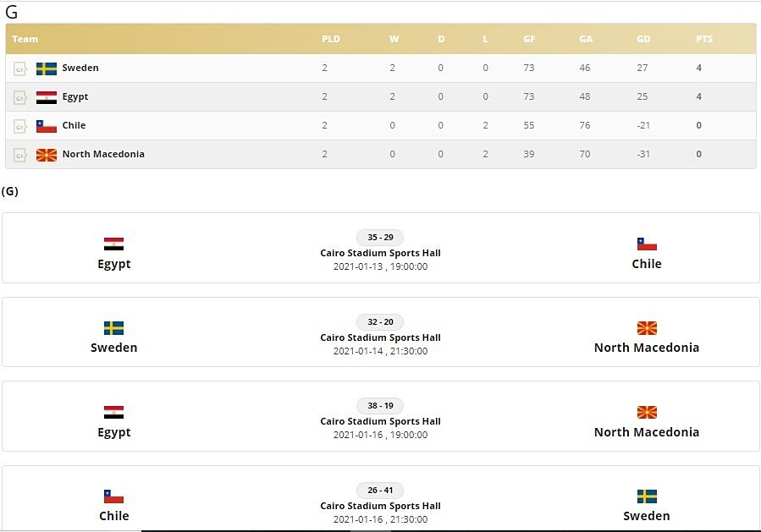Open the 32 - 20 score badge
The width and height of the screenshot is (761, 532).
(380, 321)
